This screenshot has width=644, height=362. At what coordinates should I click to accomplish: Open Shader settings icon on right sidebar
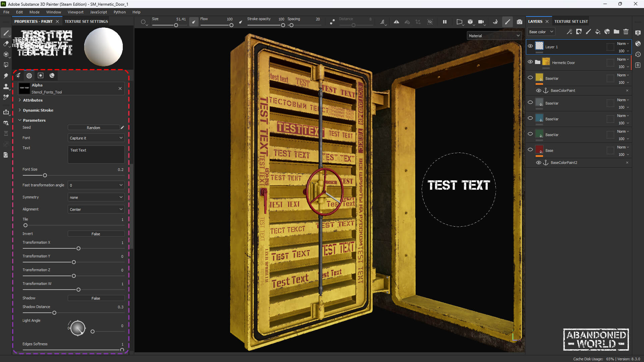point(638,44)
